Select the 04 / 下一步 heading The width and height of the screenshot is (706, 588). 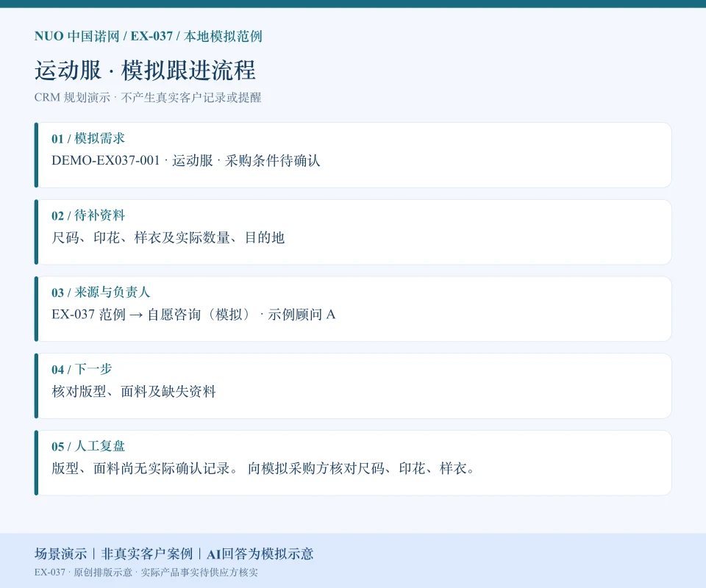point(82,369)
